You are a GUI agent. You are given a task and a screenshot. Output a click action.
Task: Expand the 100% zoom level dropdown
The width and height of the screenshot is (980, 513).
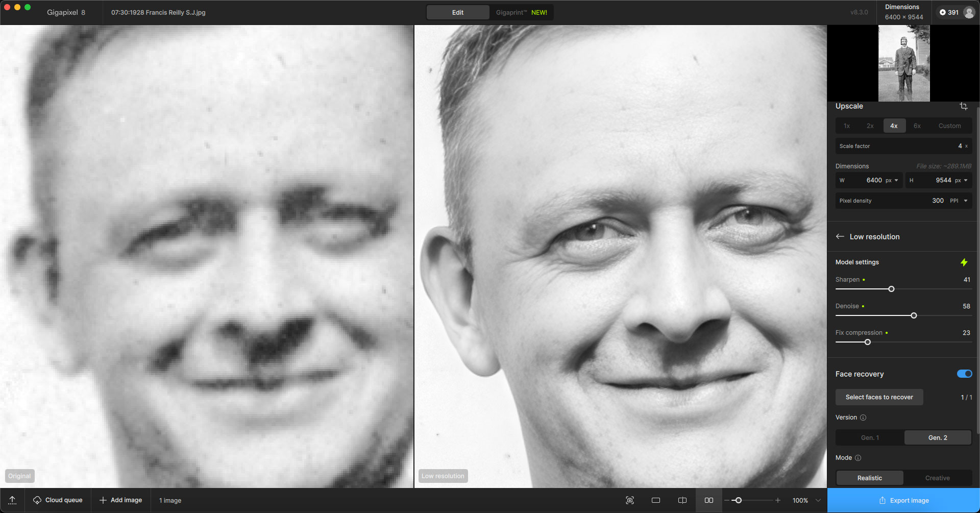pos(818,500)
